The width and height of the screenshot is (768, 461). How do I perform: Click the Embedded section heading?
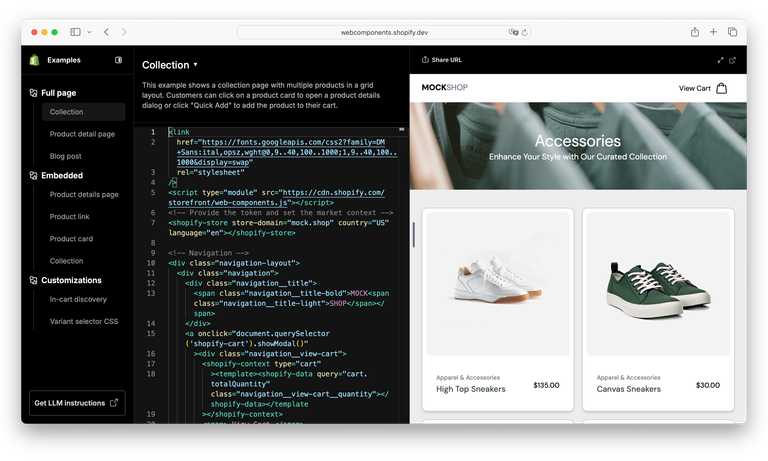click(62, 175)
